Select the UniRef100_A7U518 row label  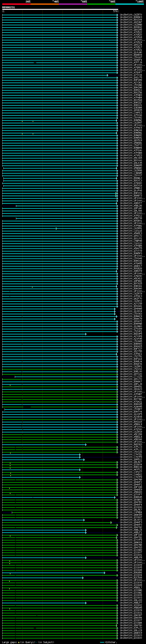tap(131, 37)
